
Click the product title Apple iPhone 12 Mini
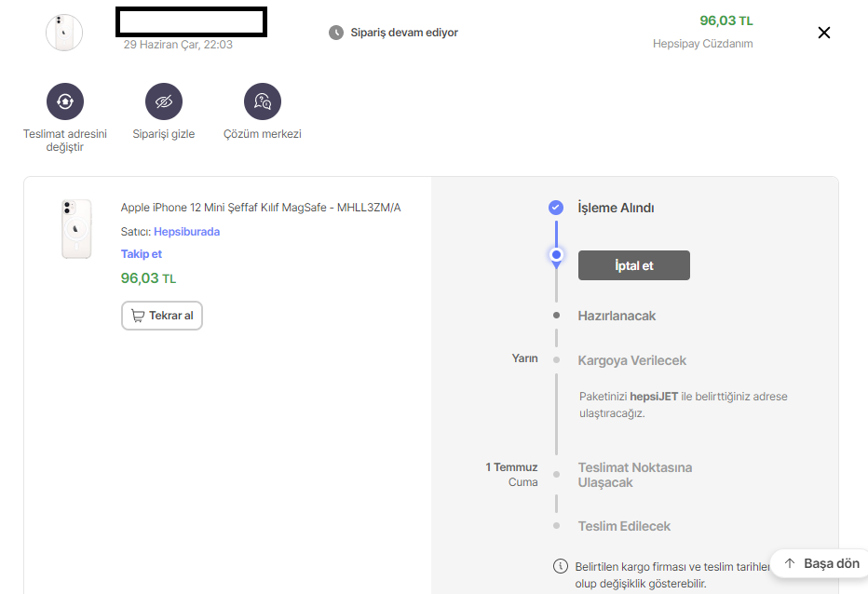261,208
